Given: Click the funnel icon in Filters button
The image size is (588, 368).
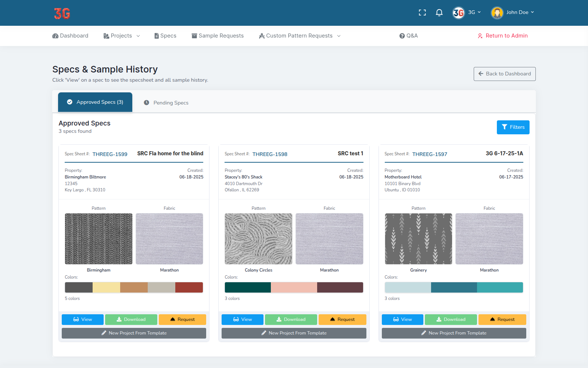Looking at the screenshot, I should pyautogui.click(x=505, y=127).
